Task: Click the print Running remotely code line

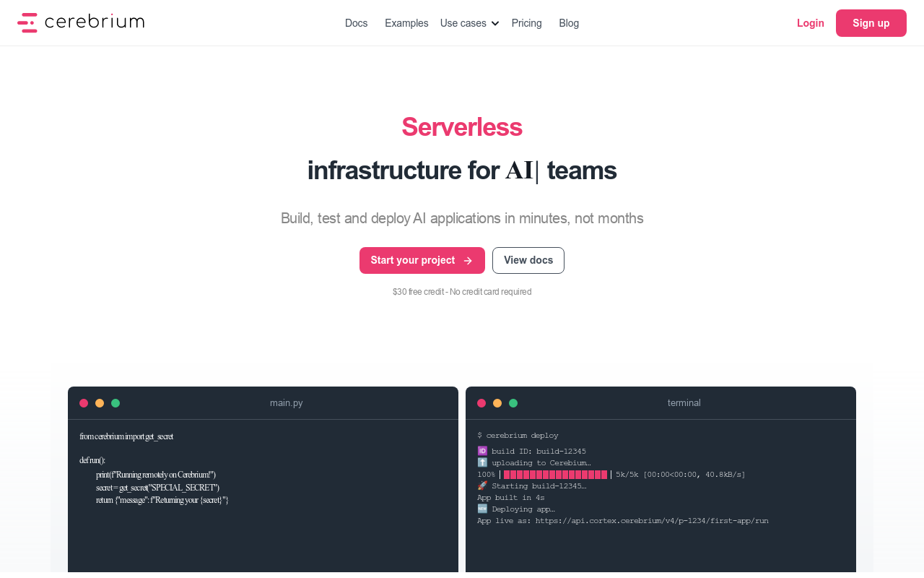Action: (156, 475)
